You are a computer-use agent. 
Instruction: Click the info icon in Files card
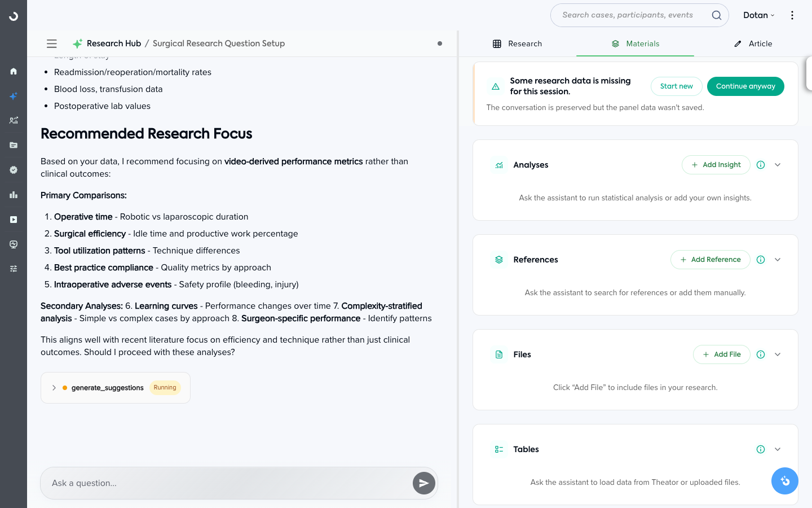(761, 354)
